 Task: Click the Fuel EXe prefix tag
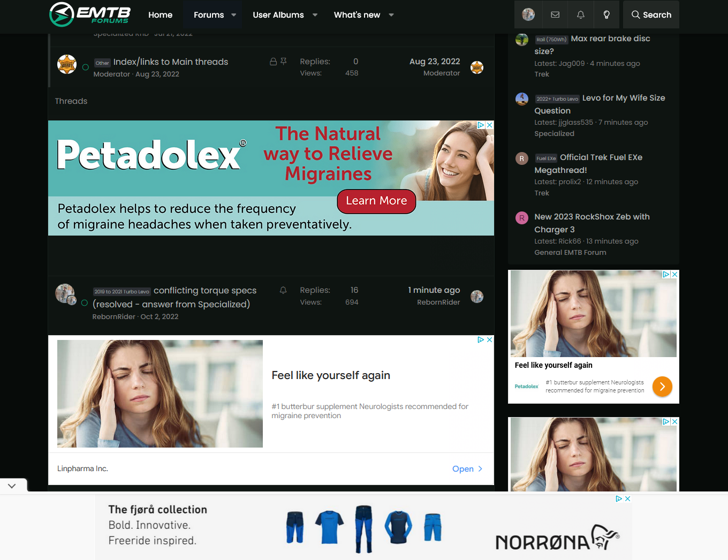(x=546, y=158)
